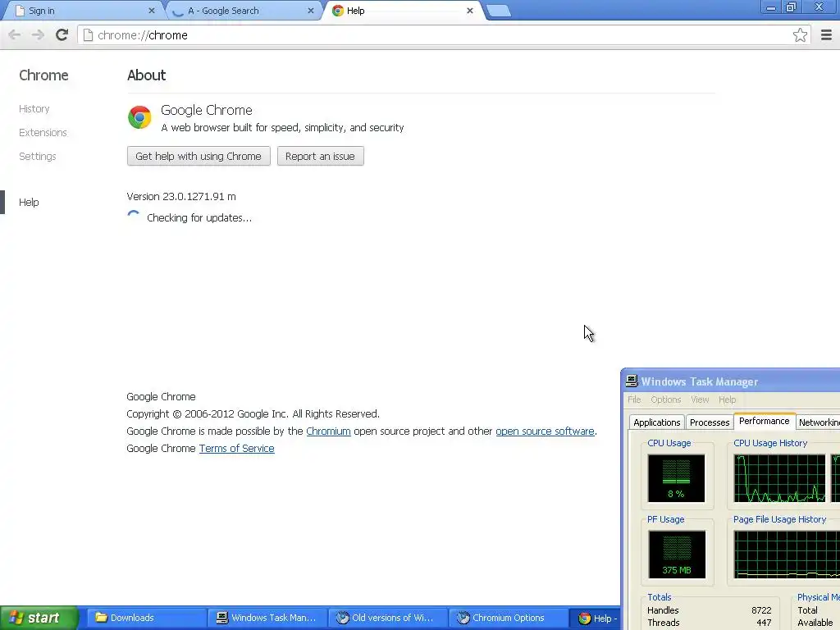Viewport: 840px width, 630px height.
Task: Open File menu in Task Manager
Action: [634, 399]
